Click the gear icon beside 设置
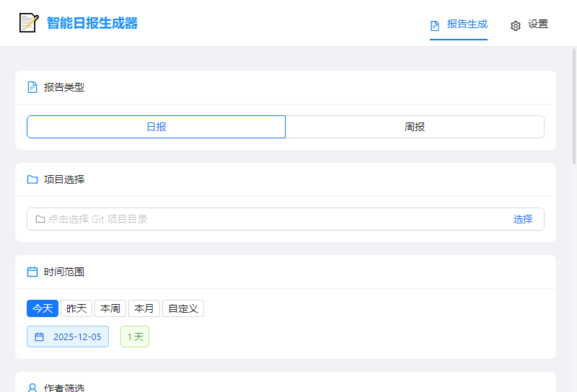 coord(516,25)
